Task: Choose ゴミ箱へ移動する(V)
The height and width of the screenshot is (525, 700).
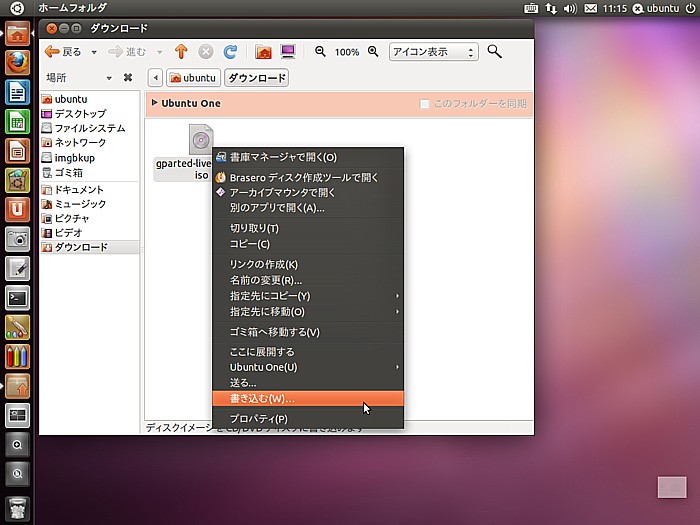Action: click(x=308, y=332)
